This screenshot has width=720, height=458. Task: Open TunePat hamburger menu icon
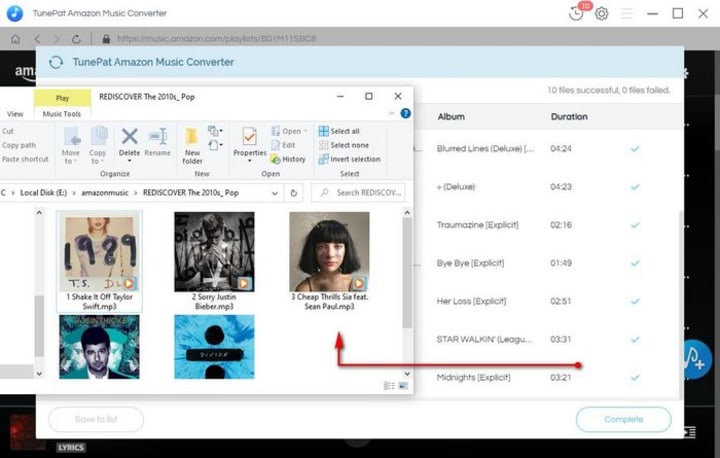click(x=626, y=14)
